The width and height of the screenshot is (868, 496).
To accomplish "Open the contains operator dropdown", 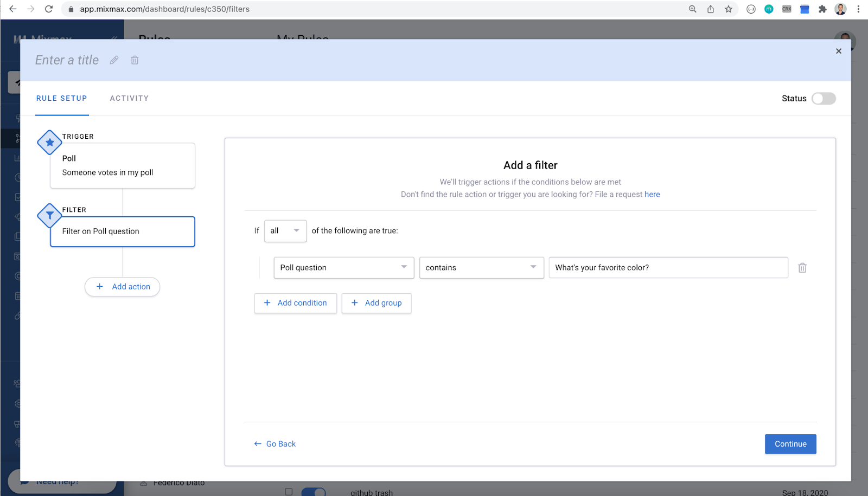I will click(482, 268).
